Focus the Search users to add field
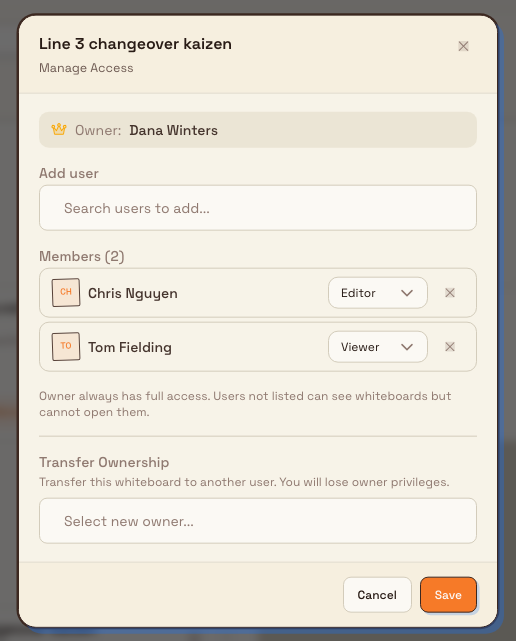Image resolution: width=516 pixels, height=641 pixels. coord(258,208)
